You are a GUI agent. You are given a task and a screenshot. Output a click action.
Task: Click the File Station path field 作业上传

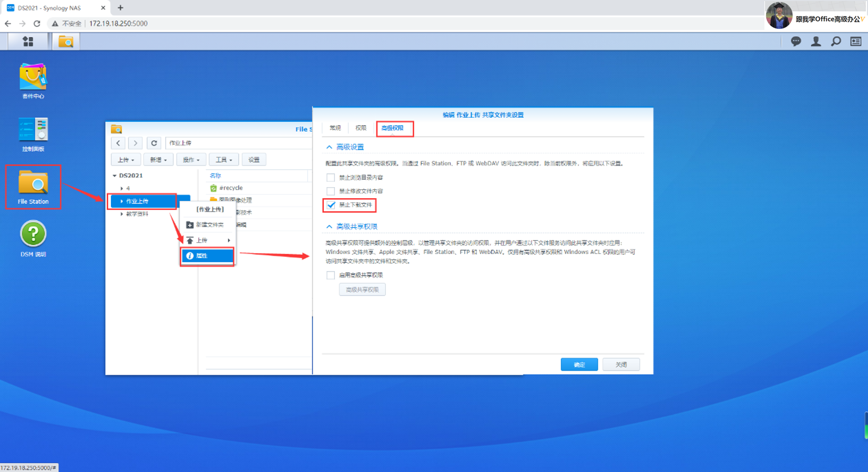tap(239, 143)
